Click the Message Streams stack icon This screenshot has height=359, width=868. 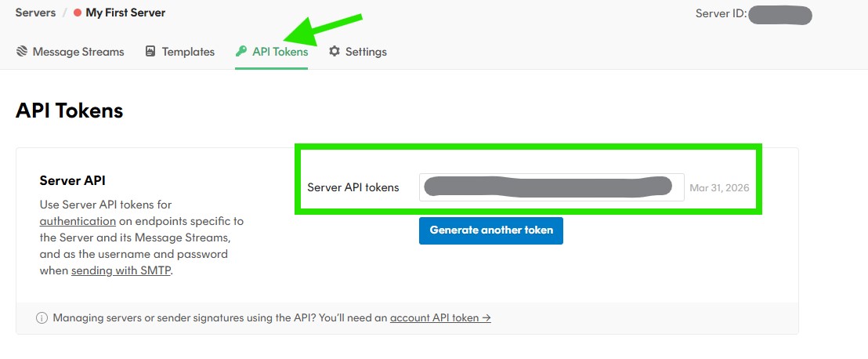[x=22, y=52]
